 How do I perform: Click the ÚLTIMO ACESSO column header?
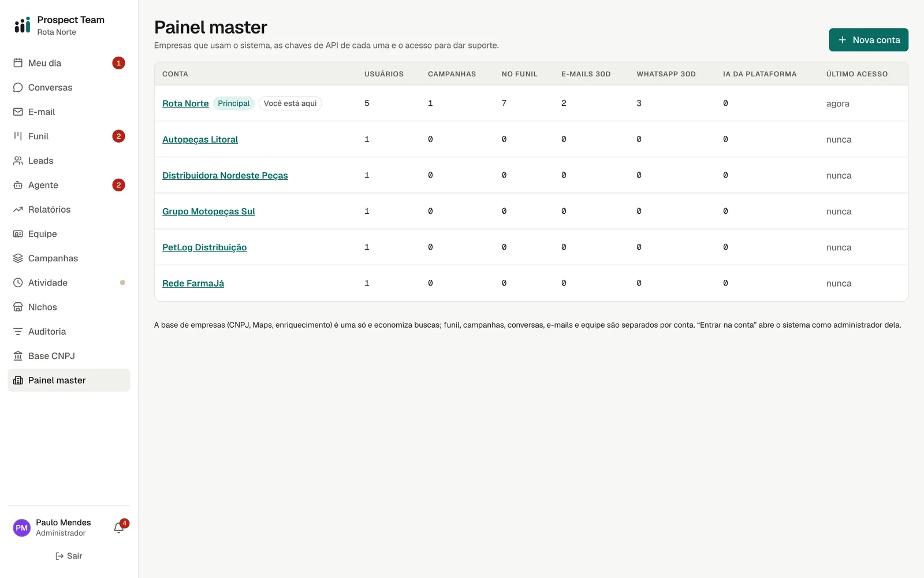coord(857,74)
